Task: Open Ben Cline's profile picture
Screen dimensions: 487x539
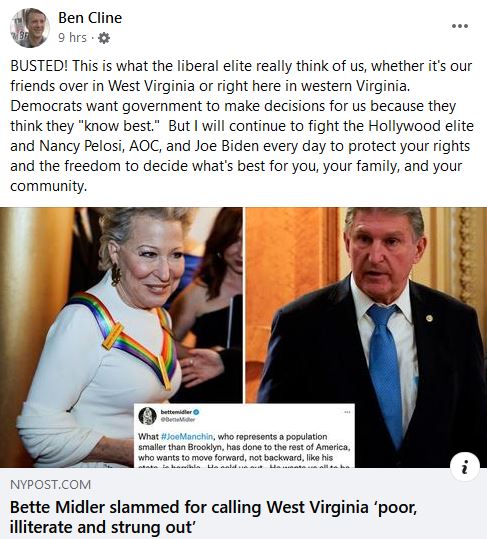Action: 30,28
